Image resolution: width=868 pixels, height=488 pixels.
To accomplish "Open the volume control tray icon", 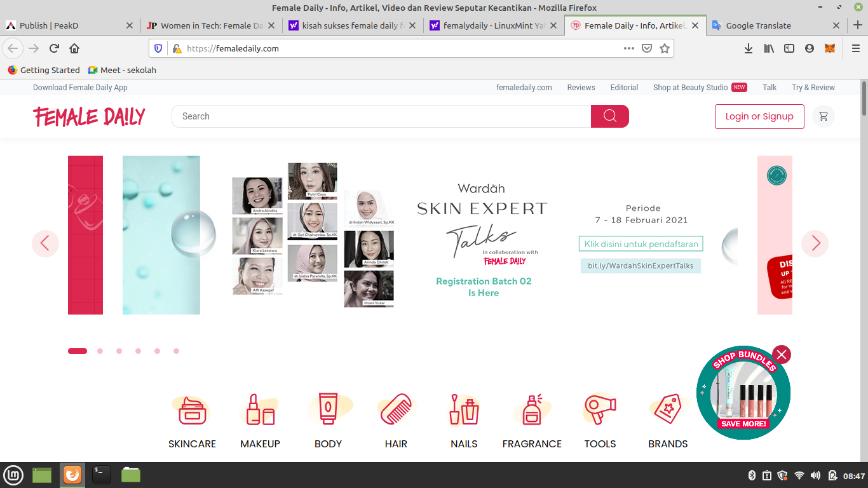I will (x=816, y=475).
